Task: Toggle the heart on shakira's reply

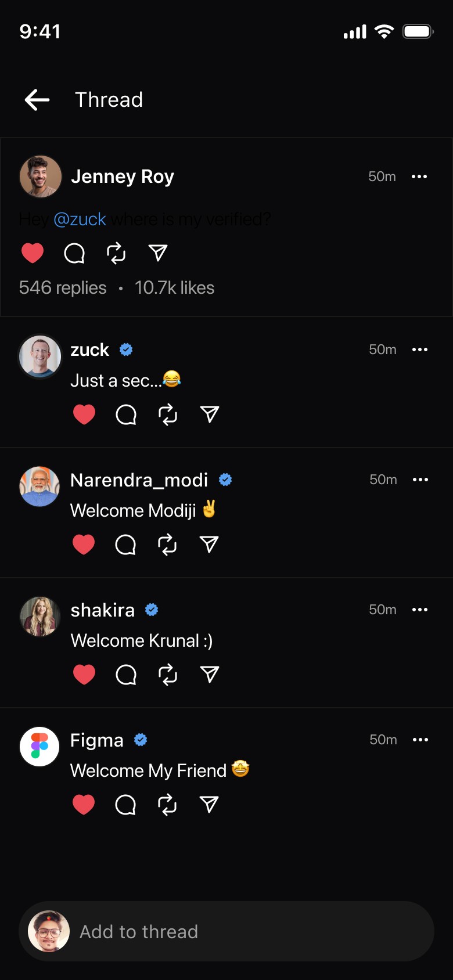Action: coord(84,675)
